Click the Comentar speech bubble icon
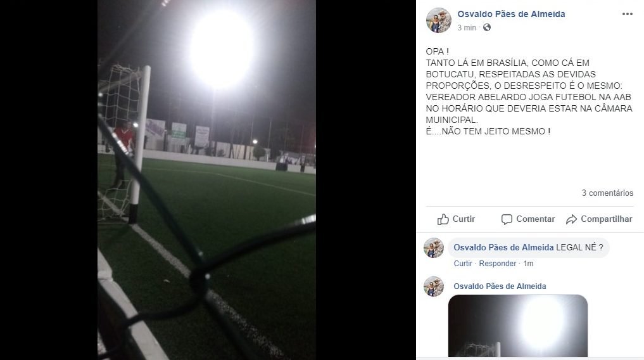The width and height of the screenshot is (644, 360). [x=507, y=219]
